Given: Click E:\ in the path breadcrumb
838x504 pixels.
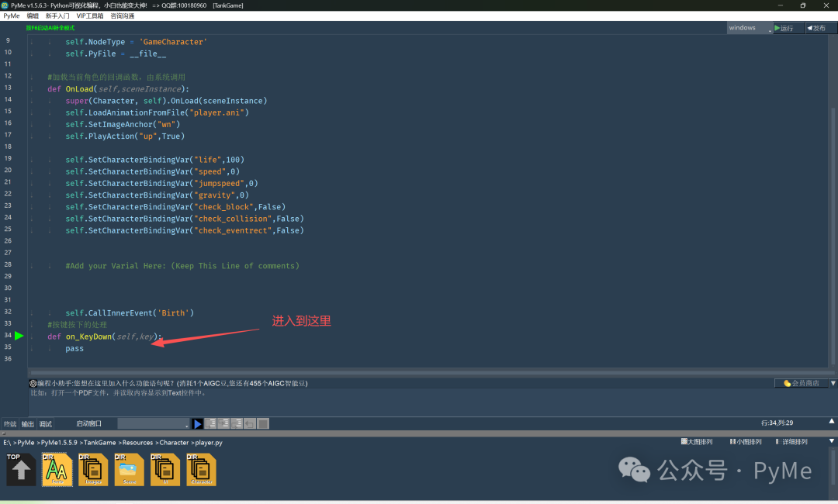Looking at the screenshot, I should [x=7, y=443].
